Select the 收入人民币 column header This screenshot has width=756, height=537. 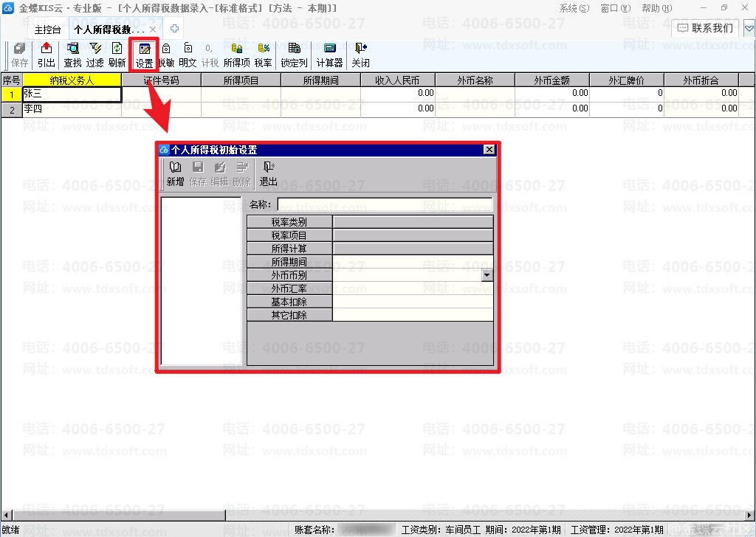coord(398,80)
